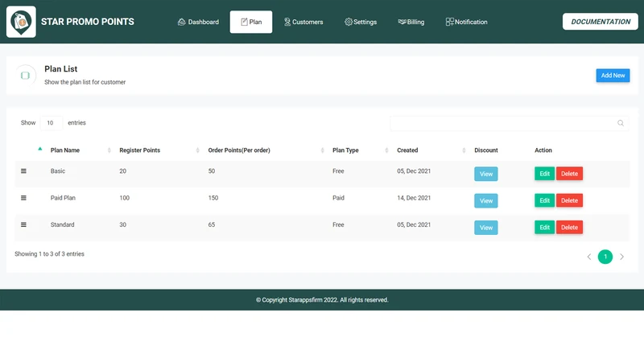The image size is (644, 362).
Task: Delete the Paid Plan row
Action: coord(569,200)
